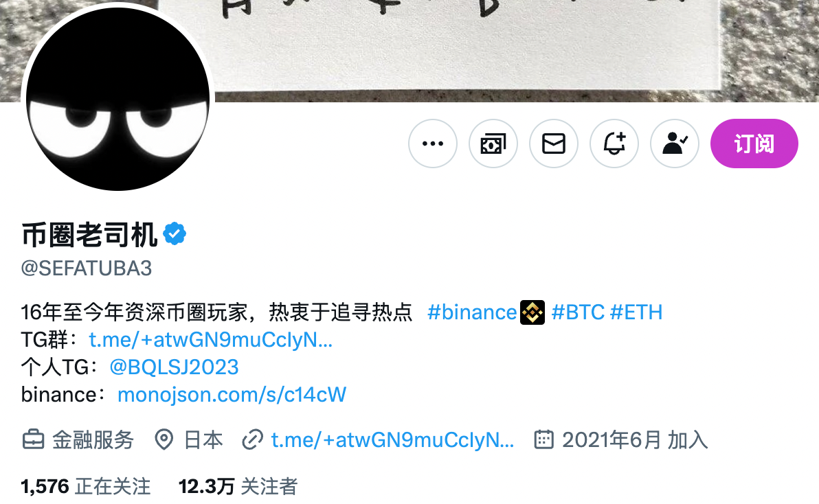Open the TG群 t.me link in bio
Screen dimensions: 819x504
click(x=210, y=340)
